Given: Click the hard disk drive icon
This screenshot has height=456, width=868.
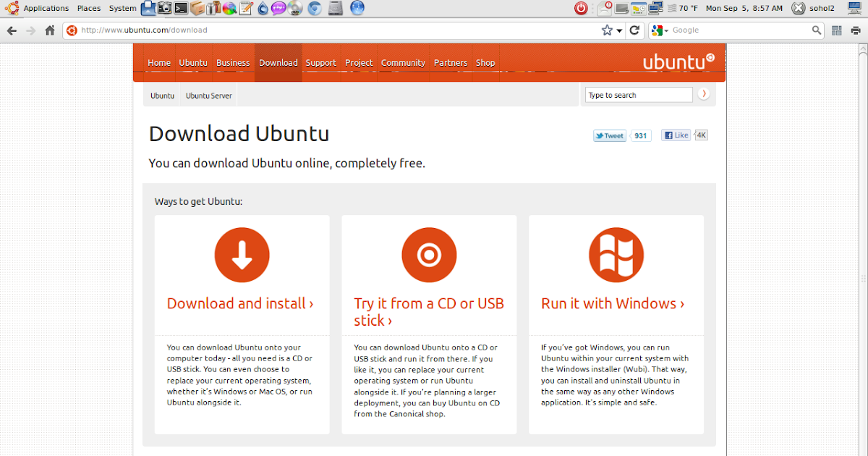Looking at the screenshot, I should click(336, 8).
